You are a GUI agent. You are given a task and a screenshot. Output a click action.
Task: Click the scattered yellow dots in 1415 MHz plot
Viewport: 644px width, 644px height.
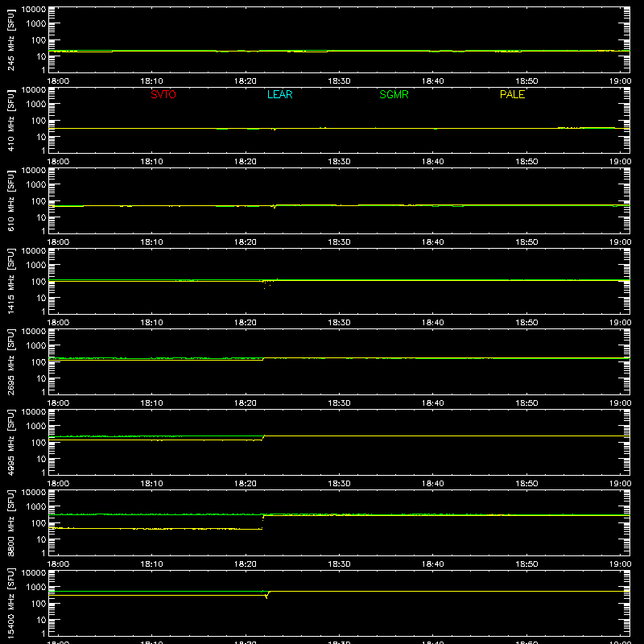coord(267,283)
